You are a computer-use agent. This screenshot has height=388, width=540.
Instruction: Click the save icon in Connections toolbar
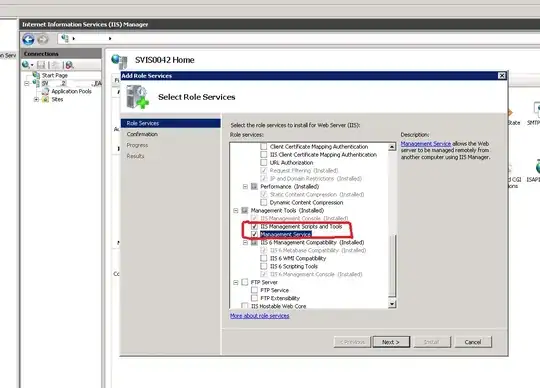pos(41,65)
